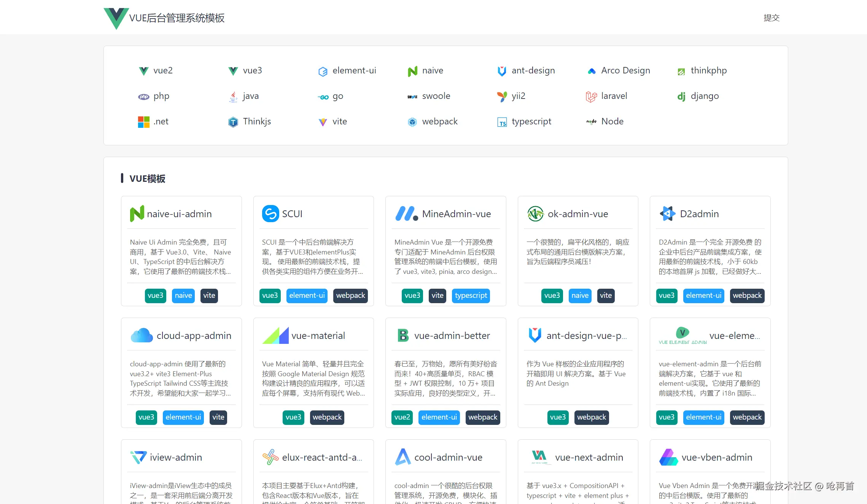
Task: Click the SCUI blue logo icon
Action: tap(270, 214)
